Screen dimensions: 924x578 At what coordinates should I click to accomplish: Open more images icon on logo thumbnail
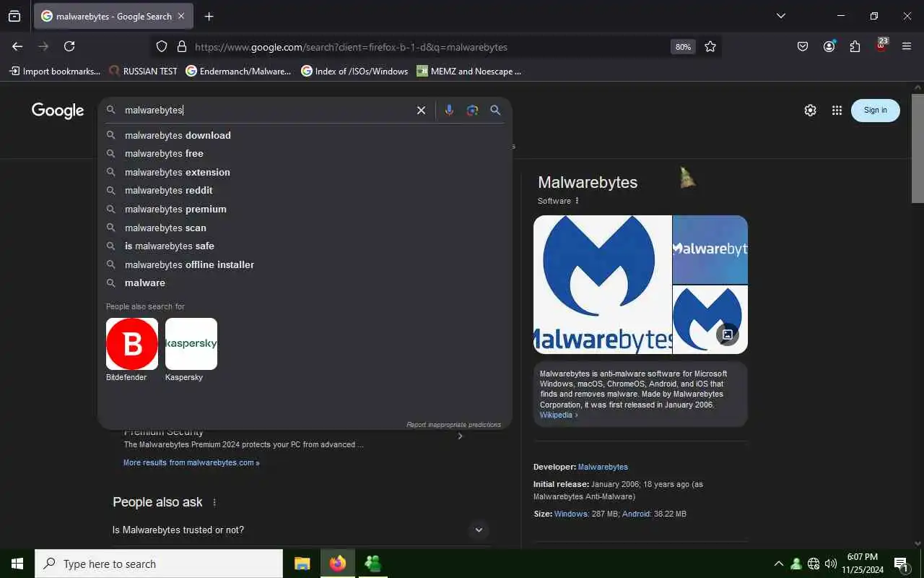(x=728, y=335)
